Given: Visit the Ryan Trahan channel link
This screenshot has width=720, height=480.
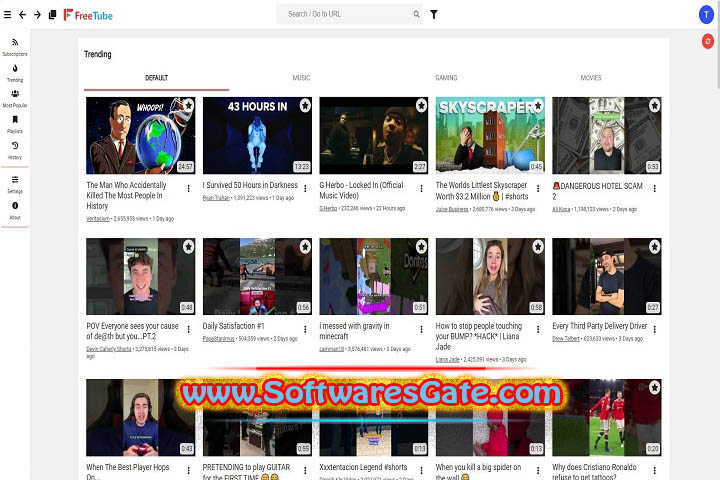Looking at the screenshot, I should coord(216,198).
